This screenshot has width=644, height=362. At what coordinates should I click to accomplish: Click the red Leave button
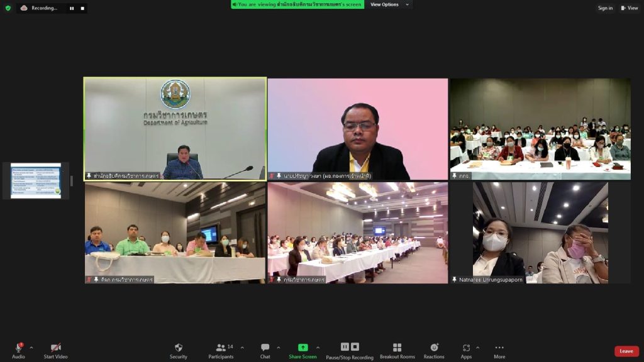point(626,351)
